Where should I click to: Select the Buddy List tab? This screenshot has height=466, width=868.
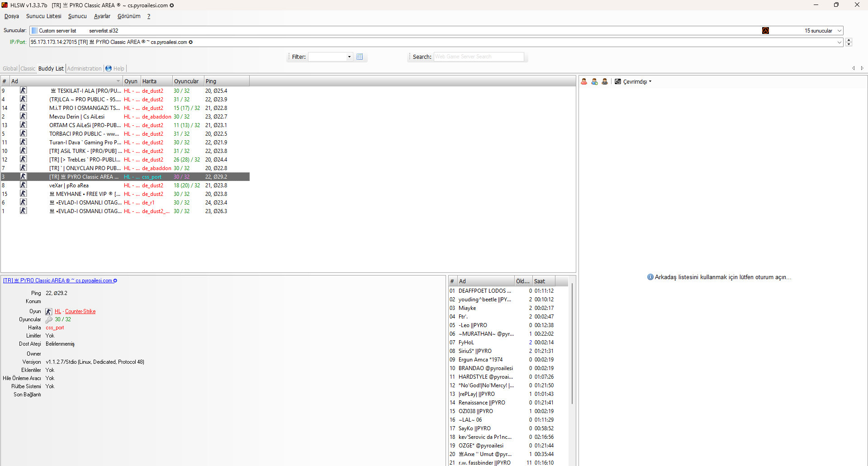[x=51, y=69]
